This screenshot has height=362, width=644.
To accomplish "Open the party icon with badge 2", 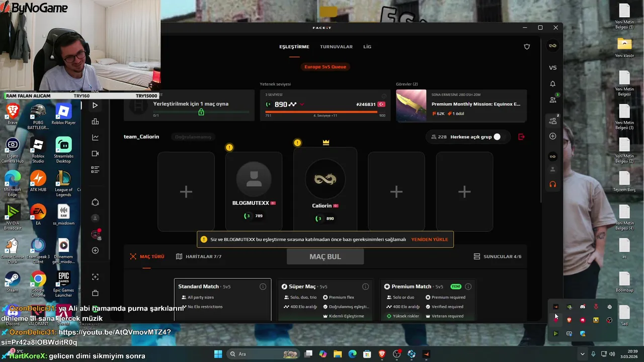I will (553, 121).
